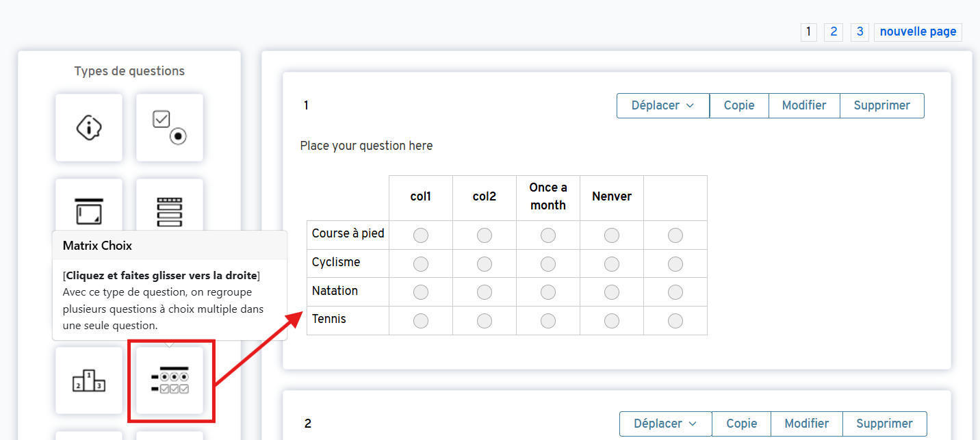Go to page 1

pos(808,31)
